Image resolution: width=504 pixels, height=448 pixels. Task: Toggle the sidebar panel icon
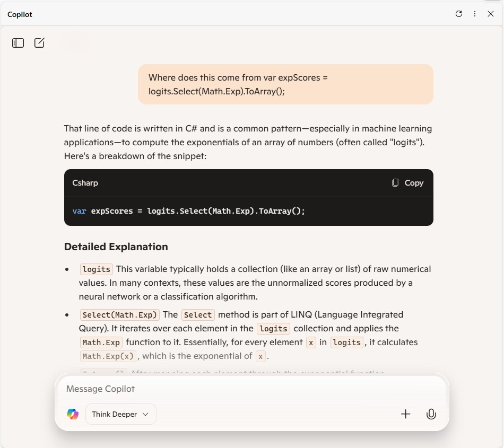(x=18, y=43)
